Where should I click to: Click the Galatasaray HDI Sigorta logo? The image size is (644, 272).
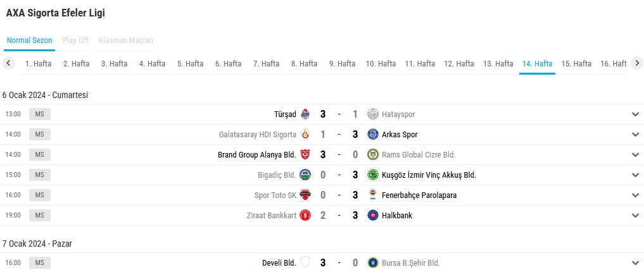(306, 135)
